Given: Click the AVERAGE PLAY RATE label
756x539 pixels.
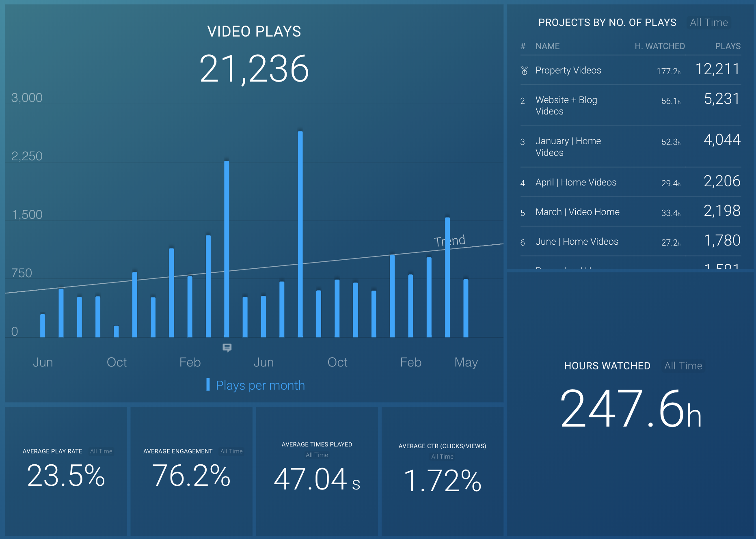Looking at the screenshot, I should (52, 451).
